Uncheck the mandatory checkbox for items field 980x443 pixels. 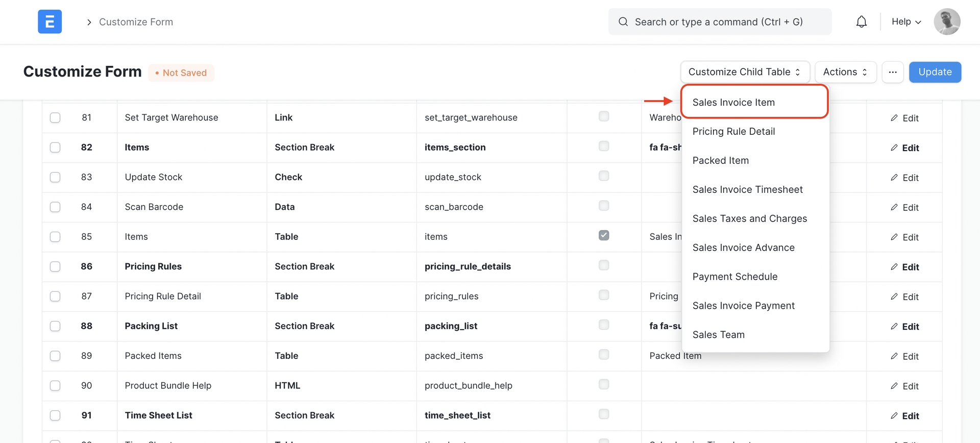pyautogui.click(x=604, y=235)
